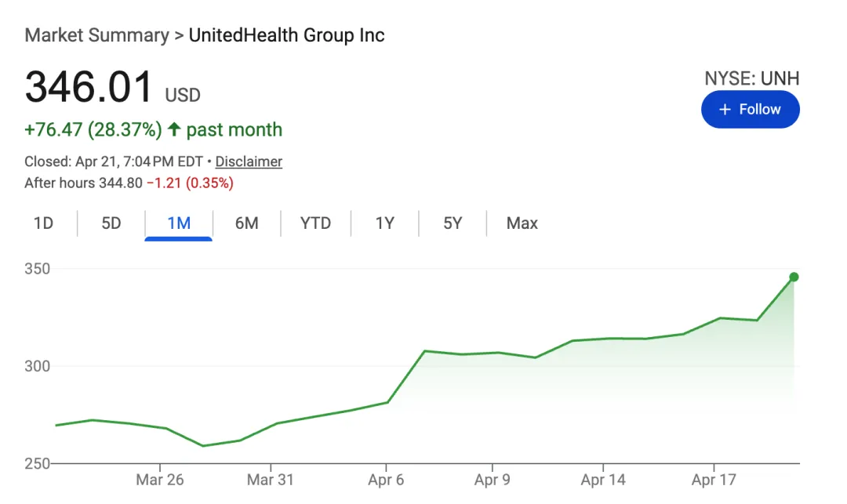Switch to the 1D chart range
The image size is (847, 504).
point(43,223)
